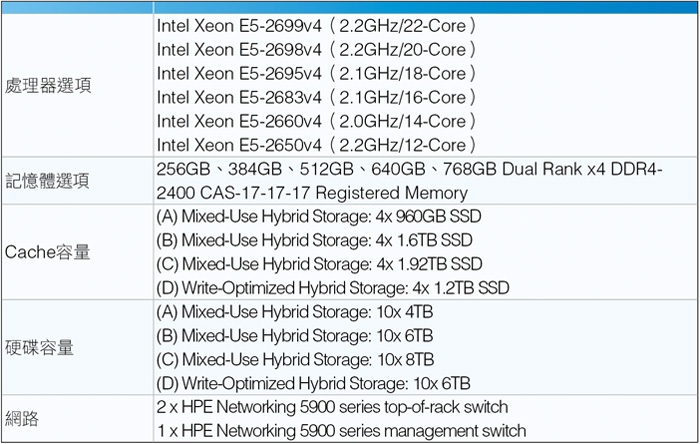
Task: Select Write-Optimized disk option 10x 6TB
Action: coord(313,383)
